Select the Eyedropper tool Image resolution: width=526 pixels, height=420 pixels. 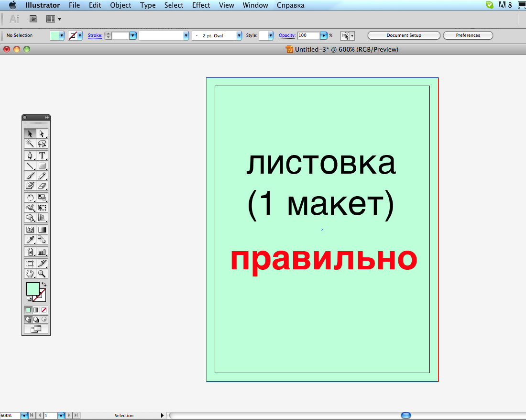[30, 240]
